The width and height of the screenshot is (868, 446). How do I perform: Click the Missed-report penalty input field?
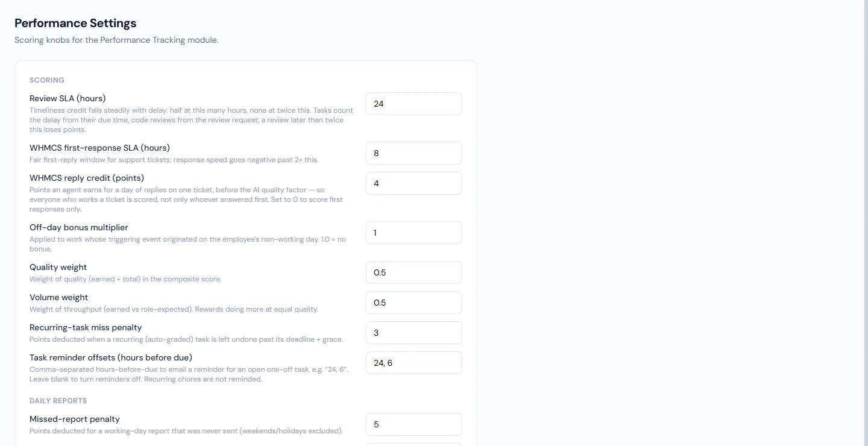point(414,424)
